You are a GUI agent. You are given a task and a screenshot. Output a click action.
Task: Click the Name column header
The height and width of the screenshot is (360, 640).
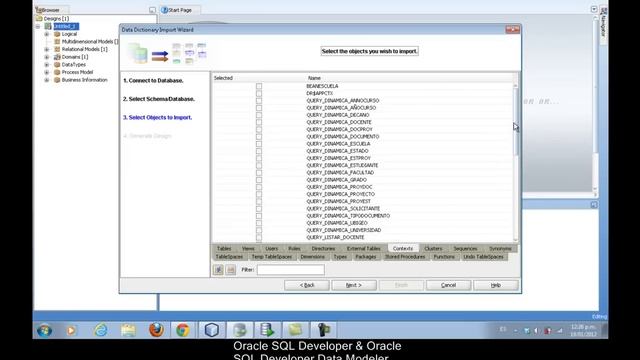click(x=314, y=78)
